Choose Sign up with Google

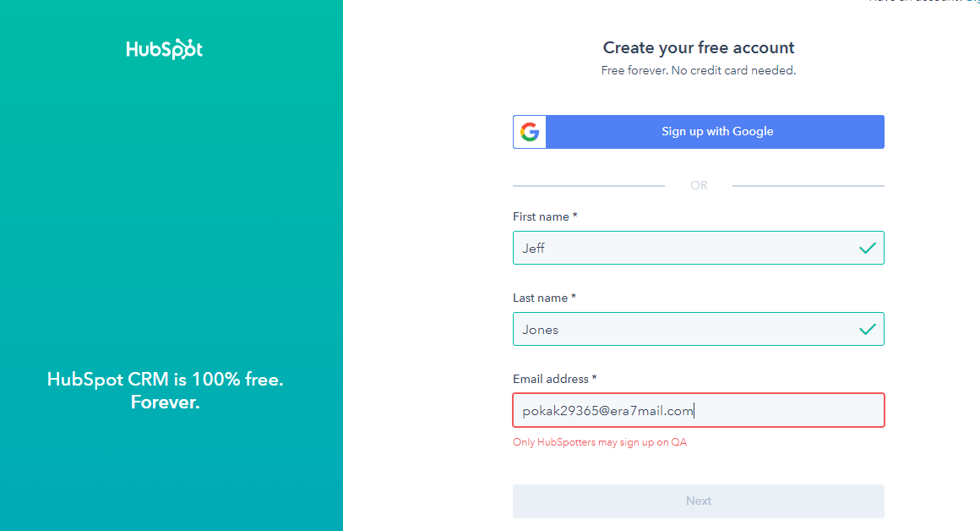click(698, 131)
